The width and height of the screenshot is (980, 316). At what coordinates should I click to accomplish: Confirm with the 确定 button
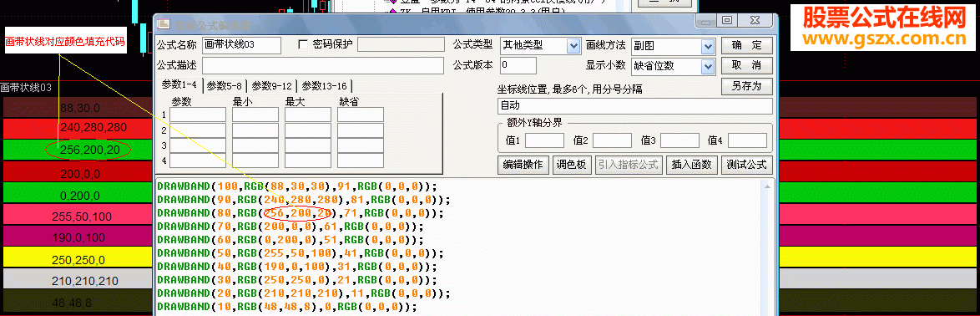tap(747, 46)
